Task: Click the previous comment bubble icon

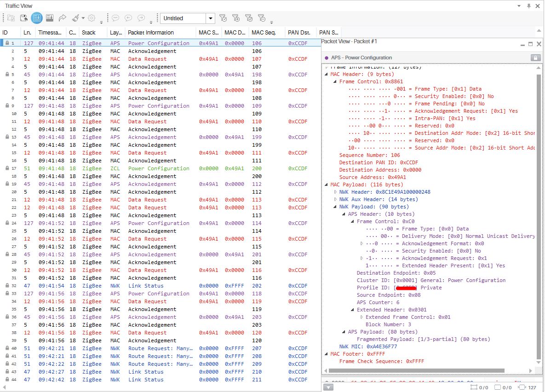Action: [x=128, y=18]
